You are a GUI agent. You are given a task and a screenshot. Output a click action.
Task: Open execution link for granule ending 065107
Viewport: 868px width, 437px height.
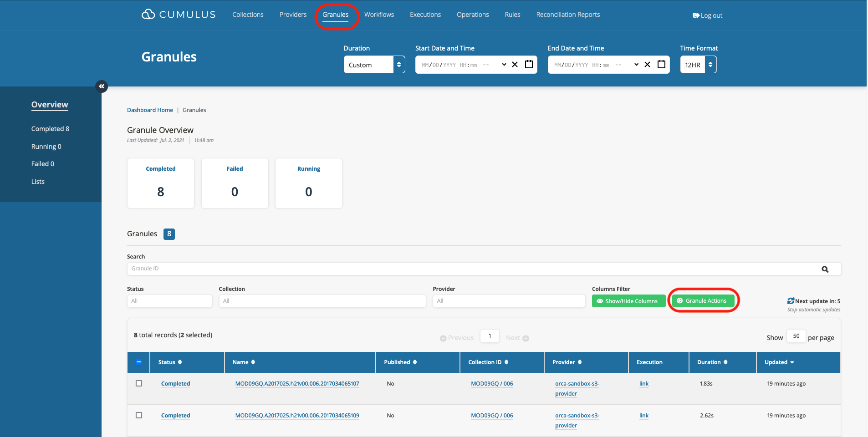(643, 384)
